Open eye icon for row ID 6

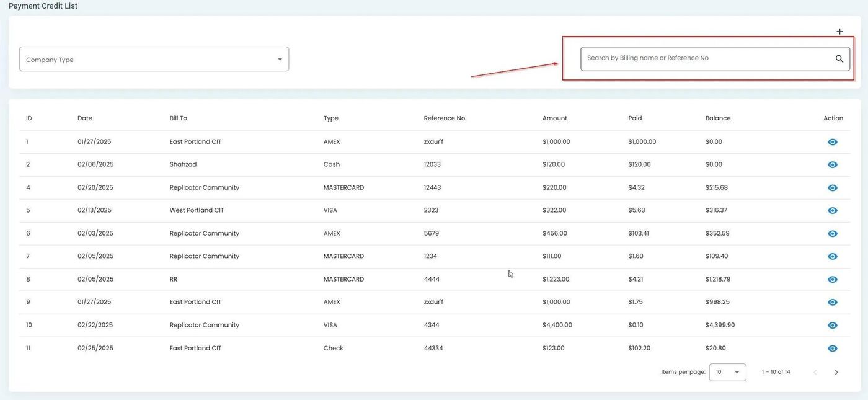(x=833, y=234)
